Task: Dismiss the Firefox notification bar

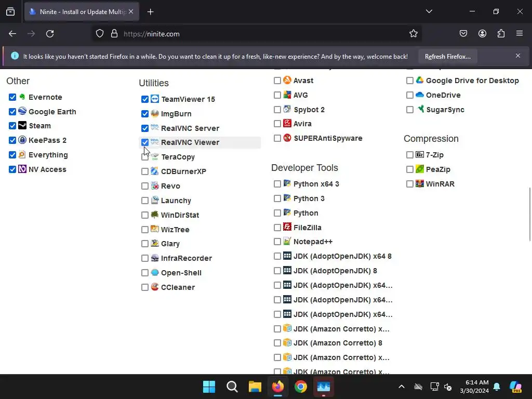Action: tap(518, 56)
